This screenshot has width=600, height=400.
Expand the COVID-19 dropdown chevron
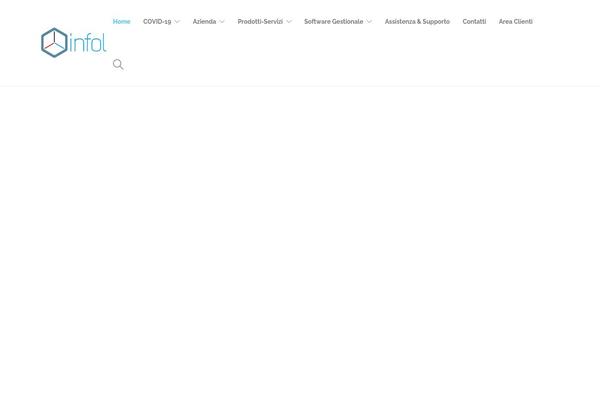point(177,22)
